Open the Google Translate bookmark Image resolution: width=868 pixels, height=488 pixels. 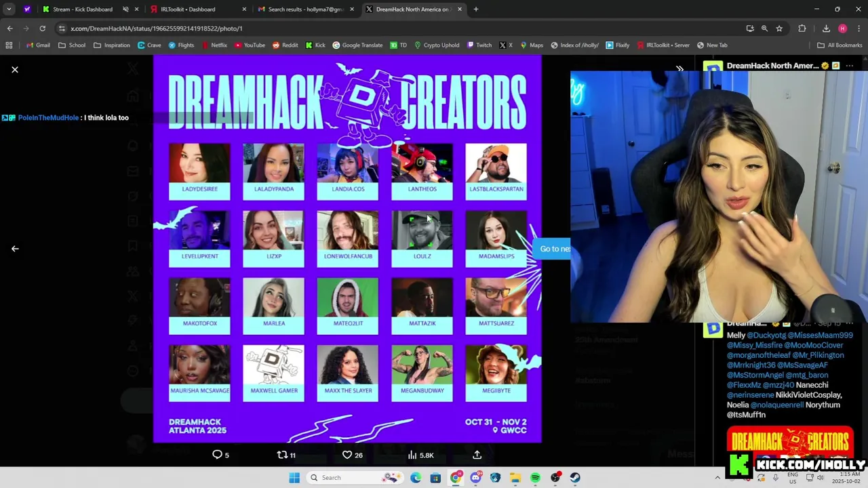tap(357, 45)
